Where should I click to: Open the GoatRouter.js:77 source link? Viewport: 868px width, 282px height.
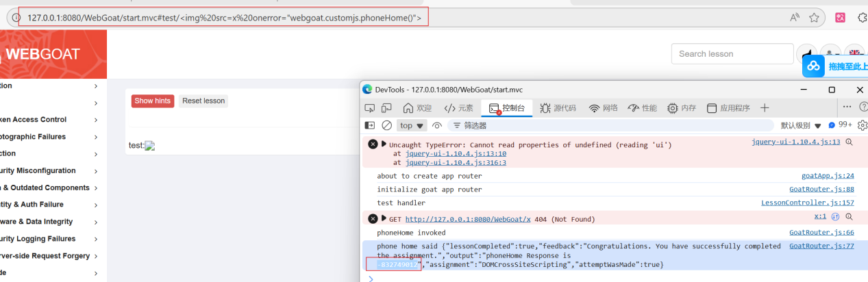click(822, 246)
